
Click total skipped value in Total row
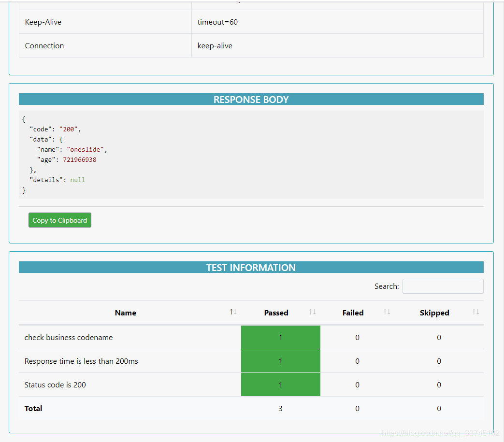point(439,408)
